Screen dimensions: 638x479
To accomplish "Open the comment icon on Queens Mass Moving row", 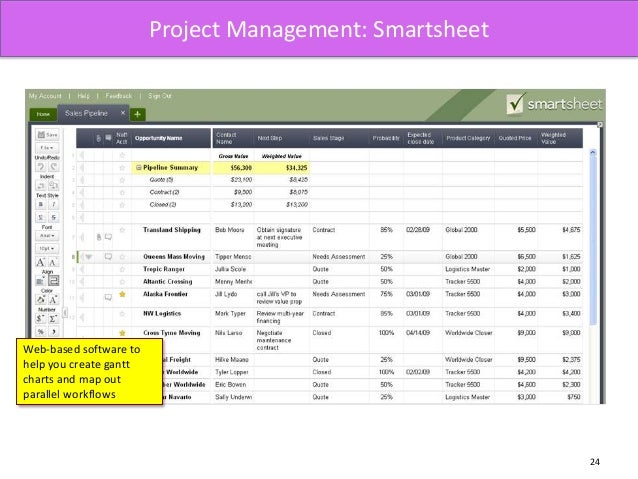I will (108, 257).
